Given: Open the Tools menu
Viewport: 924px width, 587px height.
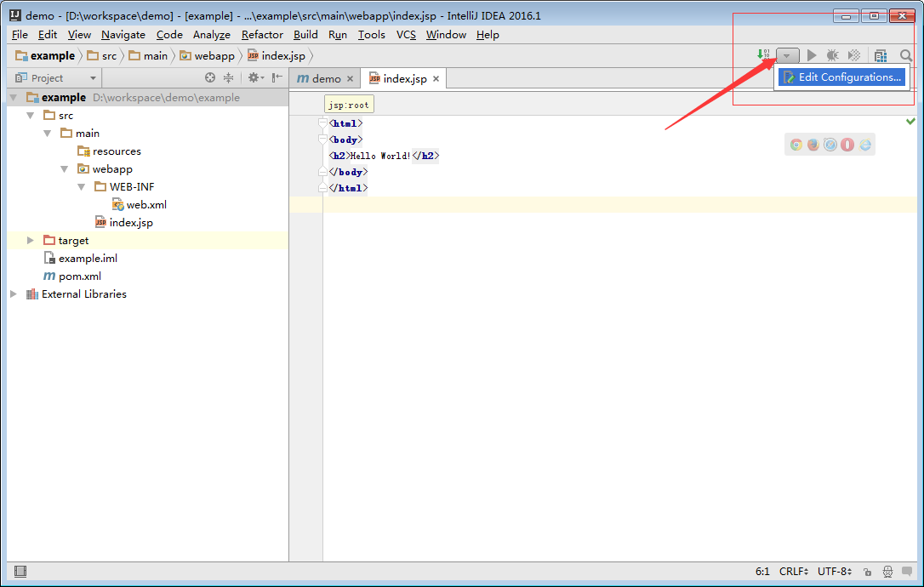Looking at the screenshot, I should [371, 35].
